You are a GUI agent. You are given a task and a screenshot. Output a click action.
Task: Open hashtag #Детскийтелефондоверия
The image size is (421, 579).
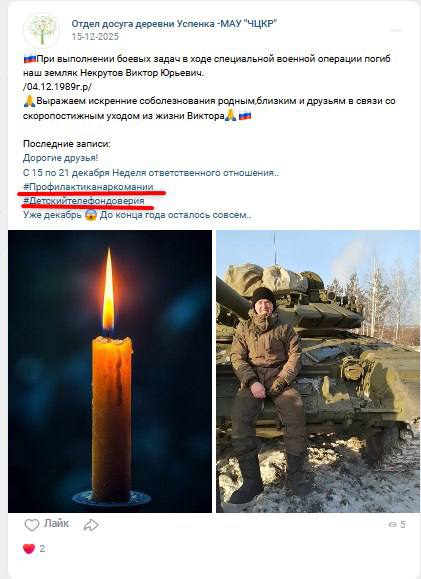tap(84, 201)
